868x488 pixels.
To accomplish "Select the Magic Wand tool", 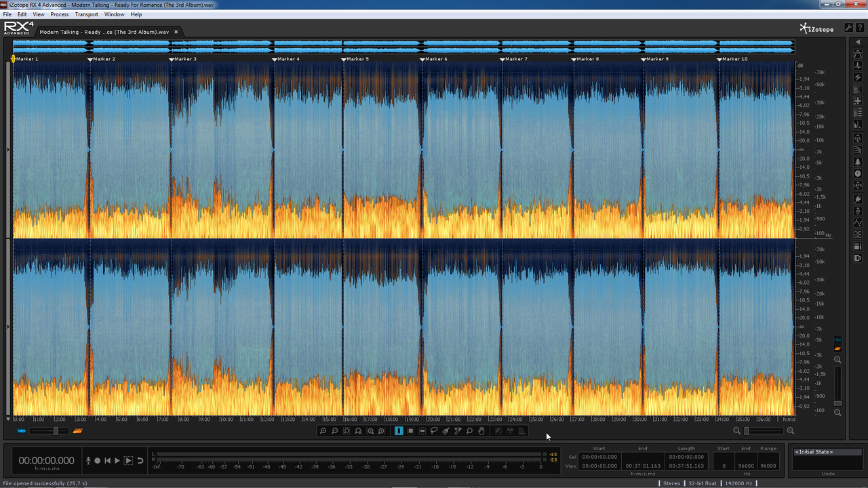I will 458,431.
